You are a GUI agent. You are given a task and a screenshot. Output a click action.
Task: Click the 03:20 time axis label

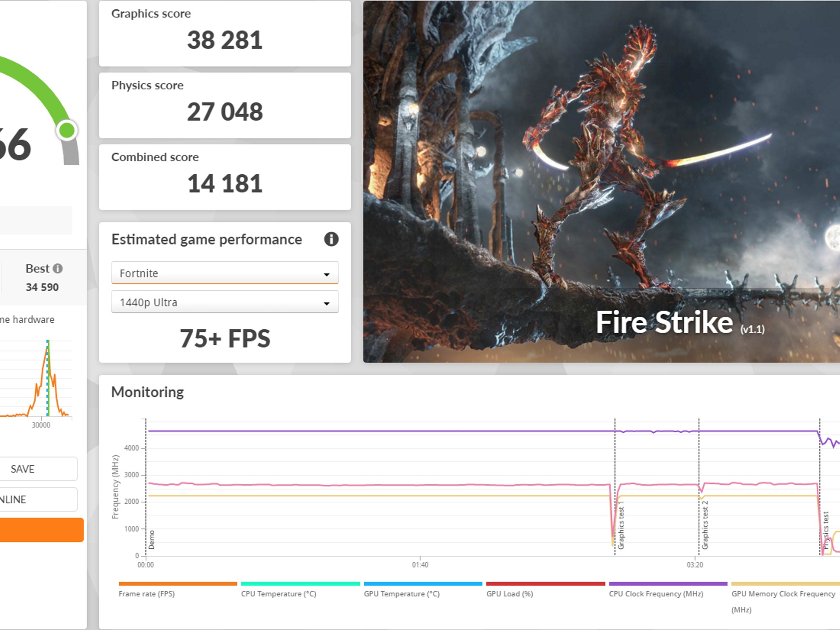695,565
